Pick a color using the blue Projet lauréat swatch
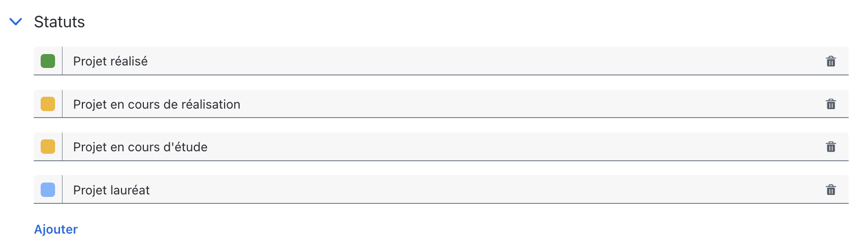 tap(48, 190)
